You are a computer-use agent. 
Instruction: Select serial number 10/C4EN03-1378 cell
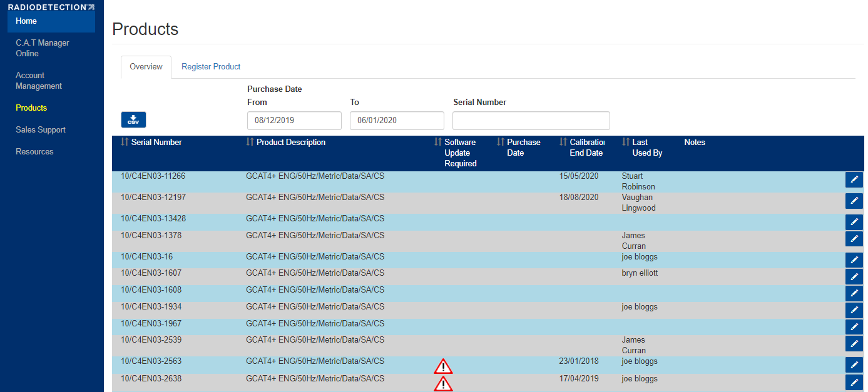(151, 236)
